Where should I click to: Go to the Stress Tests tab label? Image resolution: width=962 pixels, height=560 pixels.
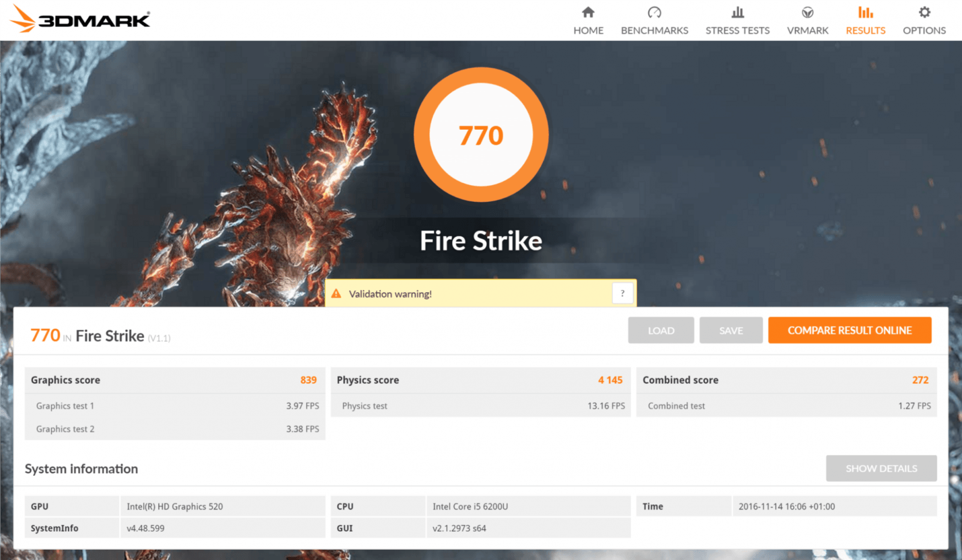coord(737,31)
